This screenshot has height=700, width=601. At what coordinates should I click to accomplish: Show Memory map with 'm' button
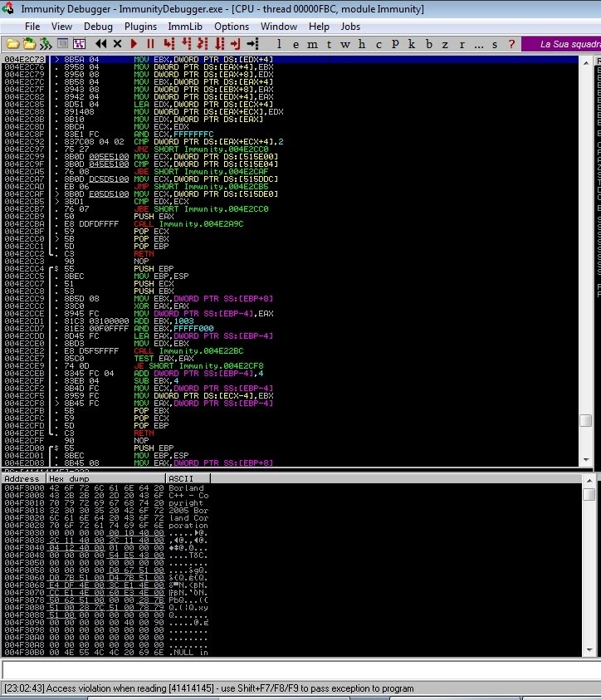click(x=312, y=44)
